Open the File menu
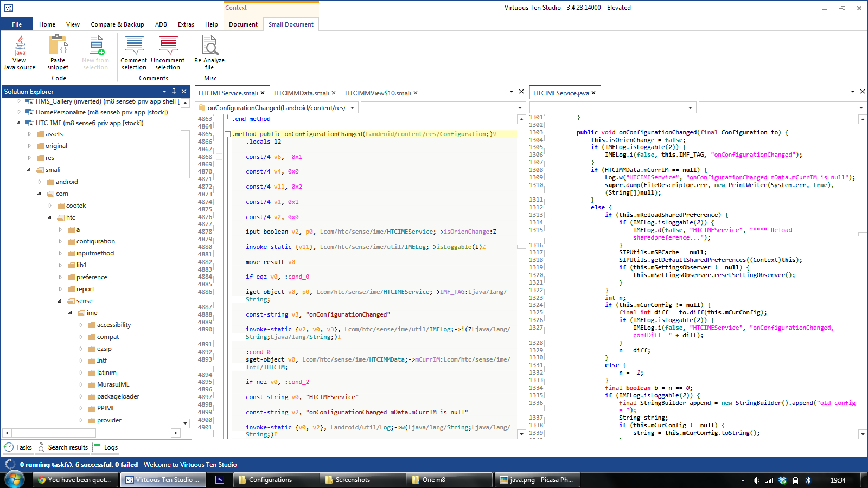868x488 pixels. coord(17,24)
